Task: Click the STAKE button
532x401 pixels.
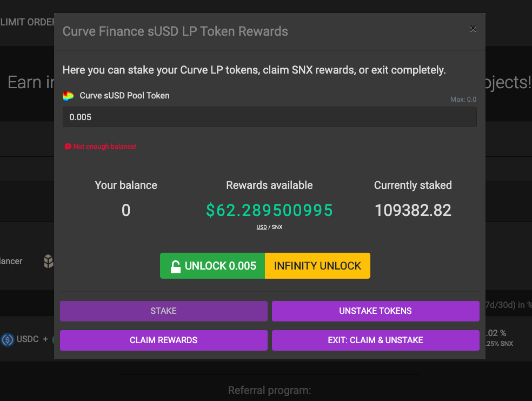Action: (164, 311)
